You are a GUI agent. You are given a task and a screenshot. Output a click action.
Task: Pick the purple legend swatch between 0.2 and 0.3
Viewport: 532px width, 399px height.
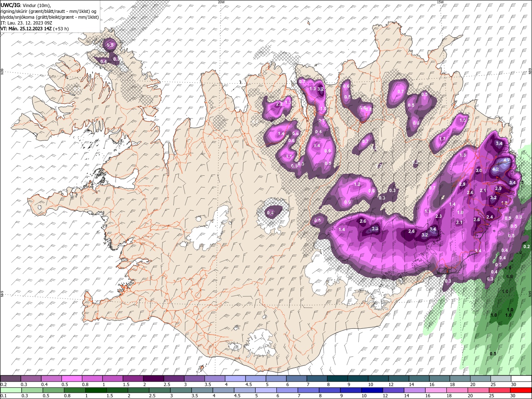(x=11, y=378)
